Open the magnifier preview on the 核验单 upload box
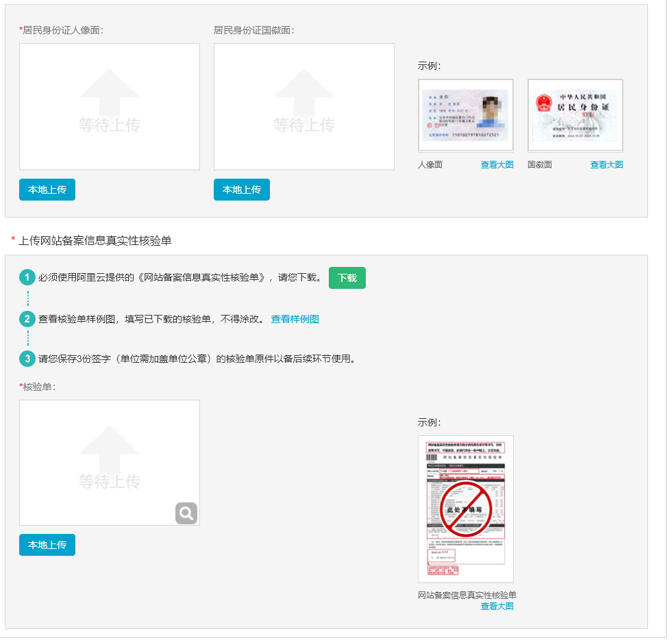Viewport: 672px width, 640px height. pyautogui.click(x=186, y=513)
